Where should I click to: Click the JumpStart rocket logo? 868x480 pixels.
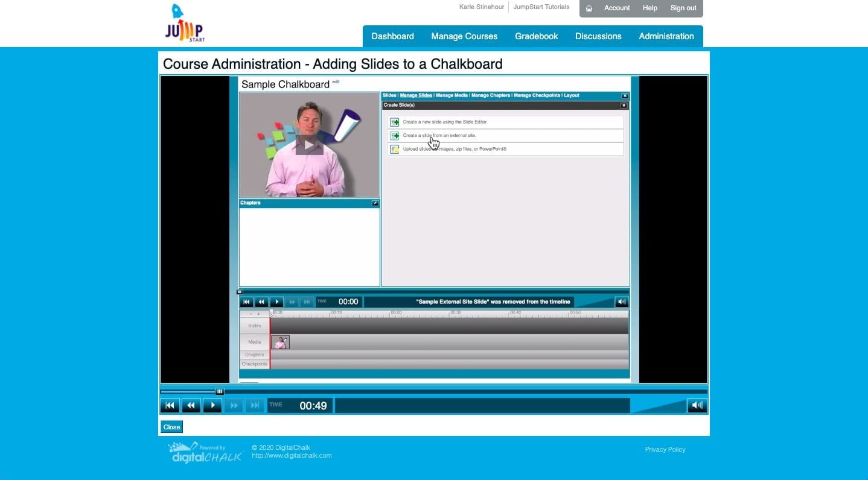click(185, 23)
